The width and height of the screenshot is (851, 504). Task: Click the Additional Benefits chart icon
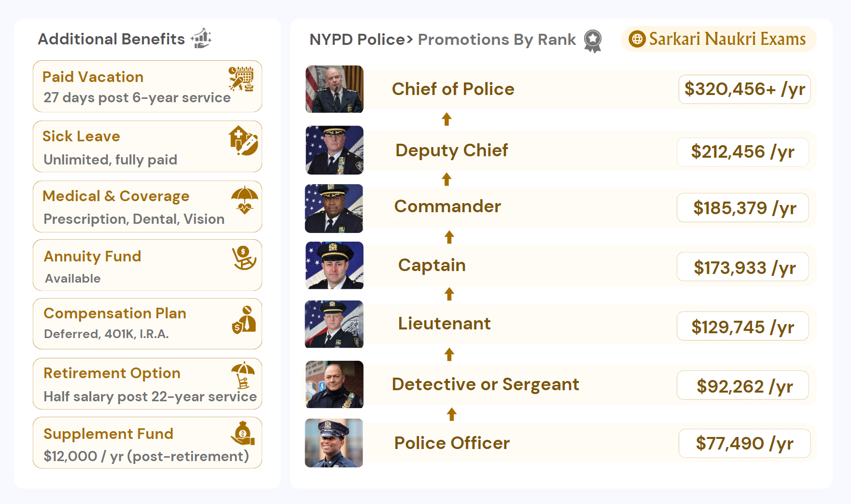click(201, 39)
